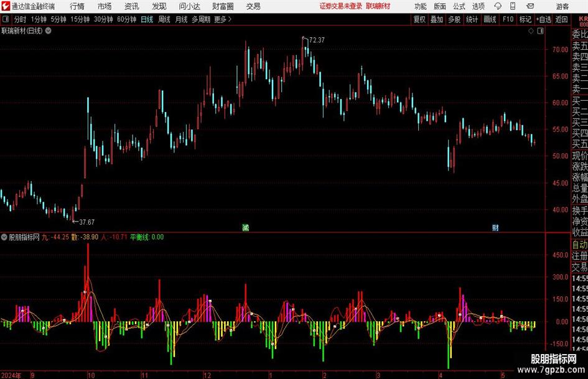The width and height of the screenshot is (588, 379).
Task: Open the 版面 menu
Action: (x=439, y=6)
